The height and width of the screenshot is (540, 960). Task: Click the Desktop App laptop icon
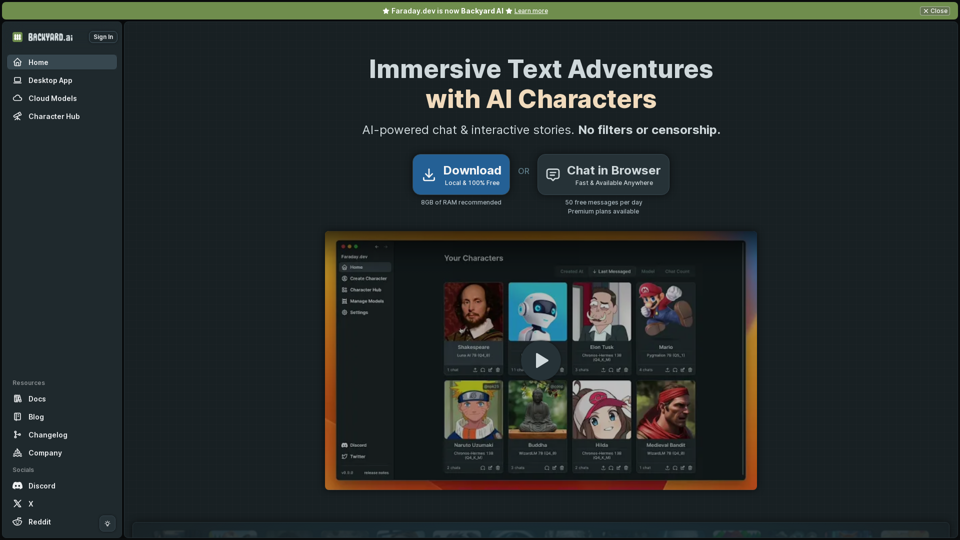[x=17, y=80]
